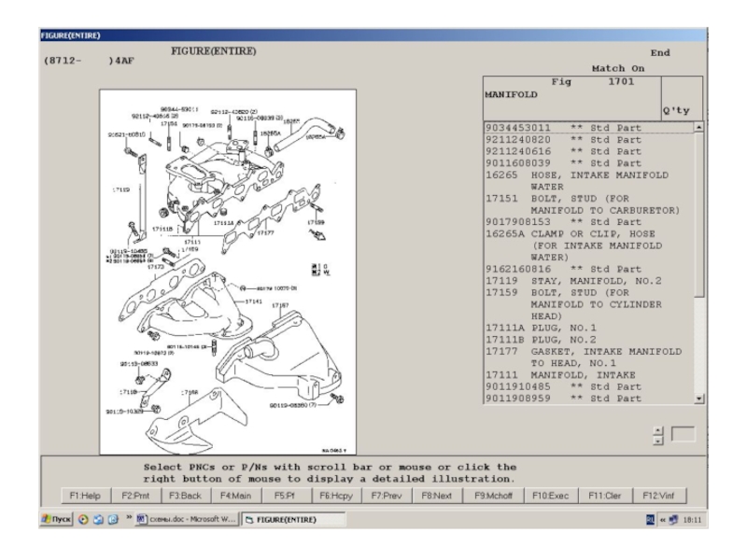The height and width of the screenshot is (560, 747).
Task: Decrease quantity with the spinner down arrow
Action: (x=658, y=441)
